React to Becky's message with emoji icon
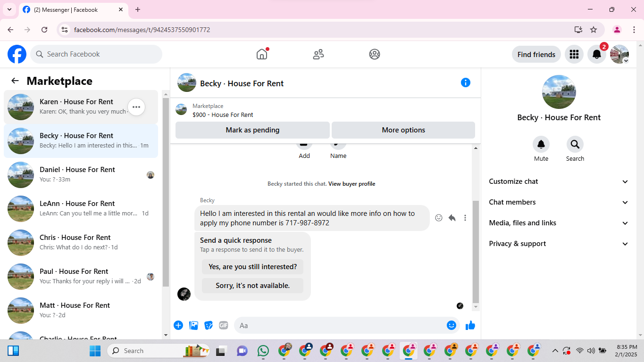The image size is (644, 362). tap(439, 218)
